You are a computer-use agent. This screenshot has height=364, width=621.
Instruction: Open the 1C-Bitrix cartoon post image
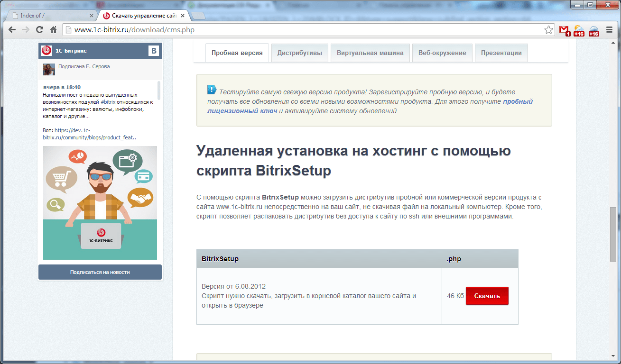click(100, 203)
